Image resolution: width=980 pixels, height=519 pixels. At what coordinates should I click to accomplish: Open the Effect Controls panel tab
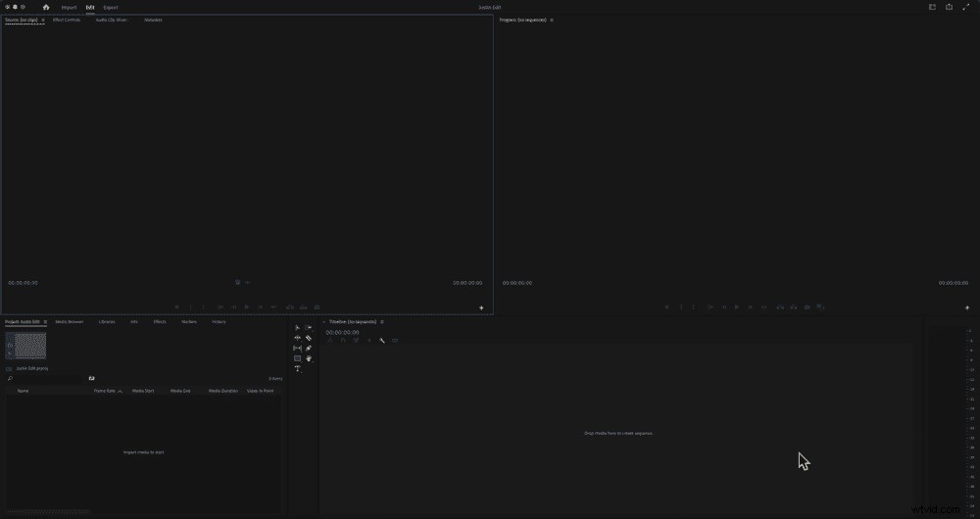pos(67,20)
